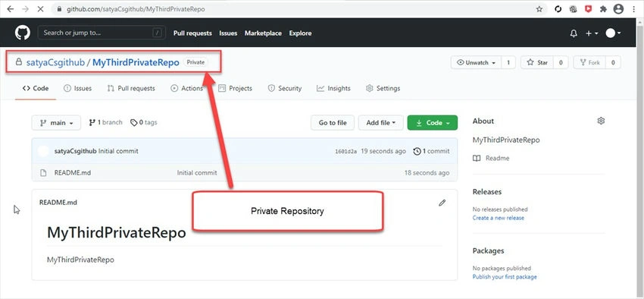Click Publish your first package

click(x=505, y=277)
